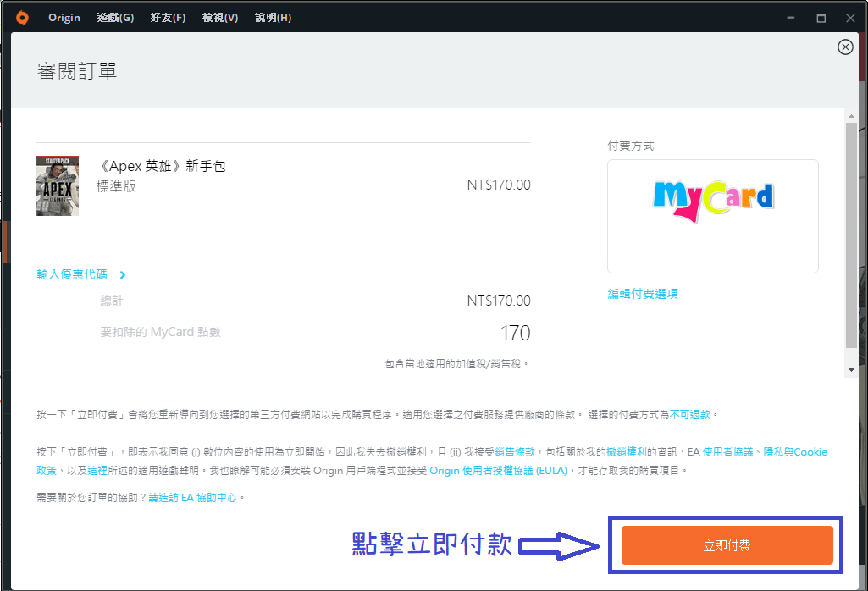Open the 檢視(V) menu
This screenshot has width=868, height=591.
(x=220, y=18)
